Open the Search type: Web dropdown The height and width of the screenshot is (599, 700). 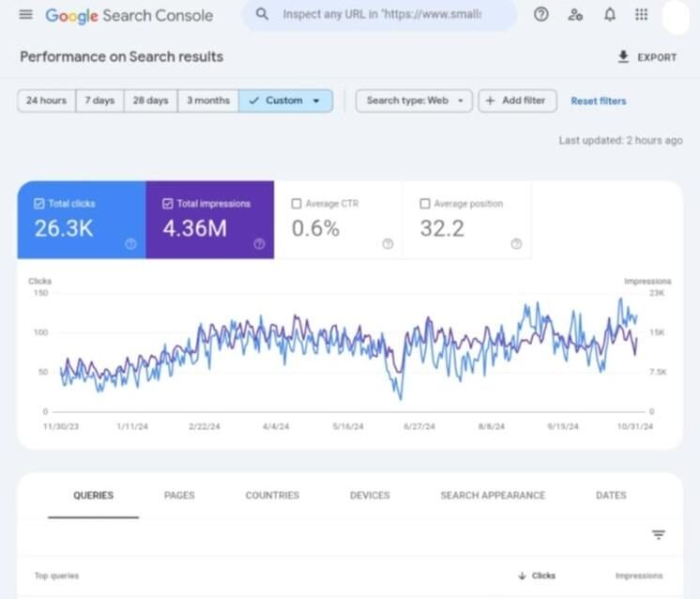414,100
